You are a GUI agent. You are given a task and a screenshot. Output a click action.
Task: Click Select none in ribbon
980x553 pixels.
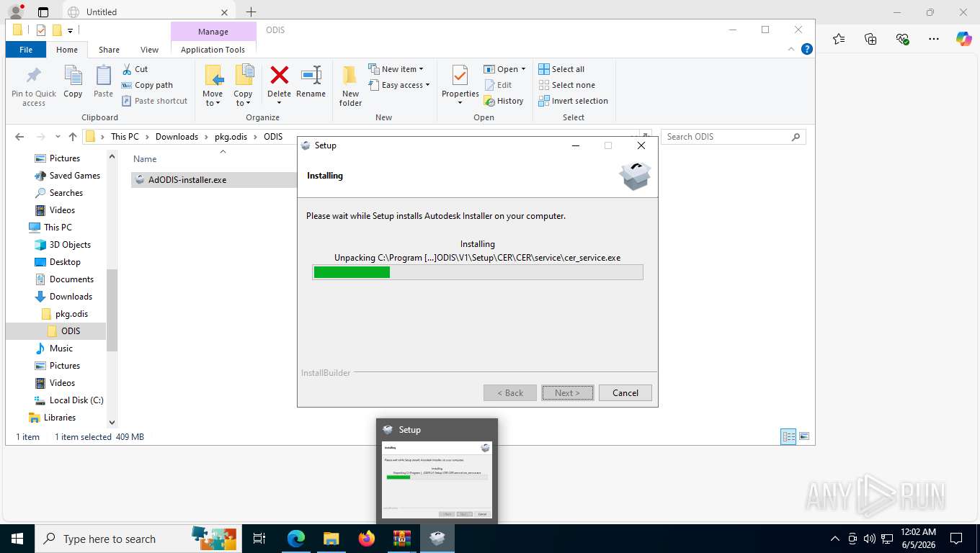point(566,85)
